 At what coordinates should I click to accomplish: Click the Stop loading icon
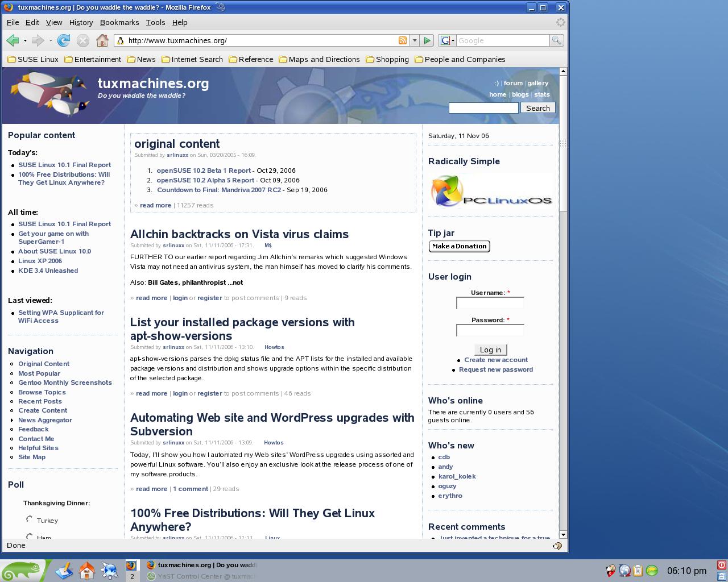click(83, 40)
